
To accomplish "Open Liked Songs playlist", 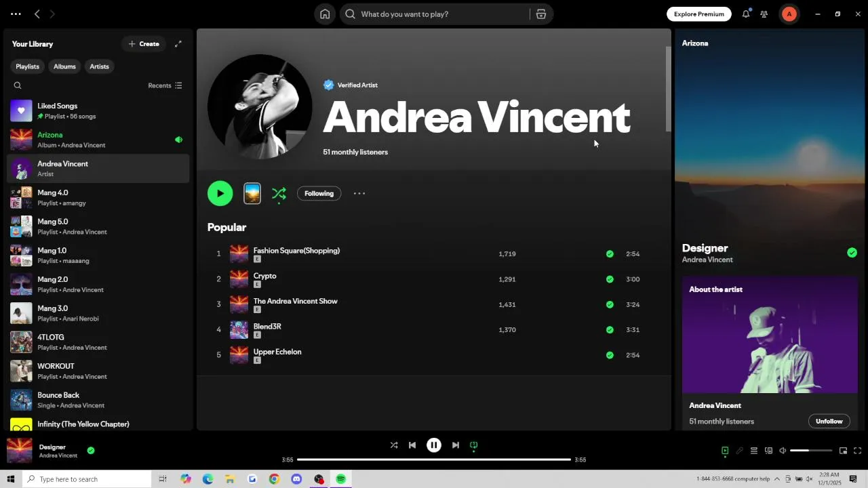I will coord(98,110).
